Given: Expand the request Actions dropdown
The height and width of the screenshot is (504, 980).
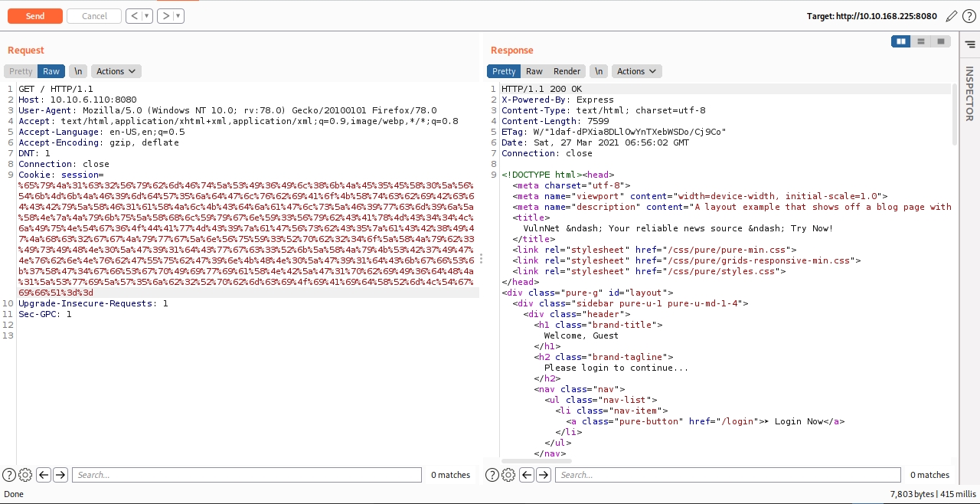Looking at the screenshot, I should point(116,71).
